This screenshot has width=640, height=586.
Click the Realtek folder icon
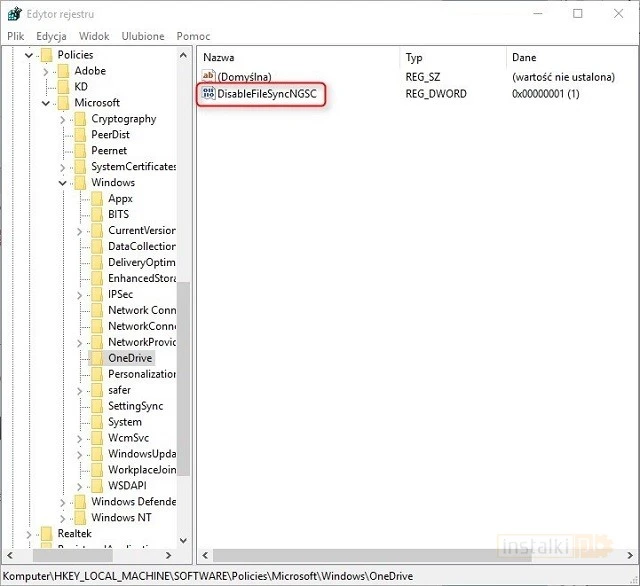coord(46,534)
